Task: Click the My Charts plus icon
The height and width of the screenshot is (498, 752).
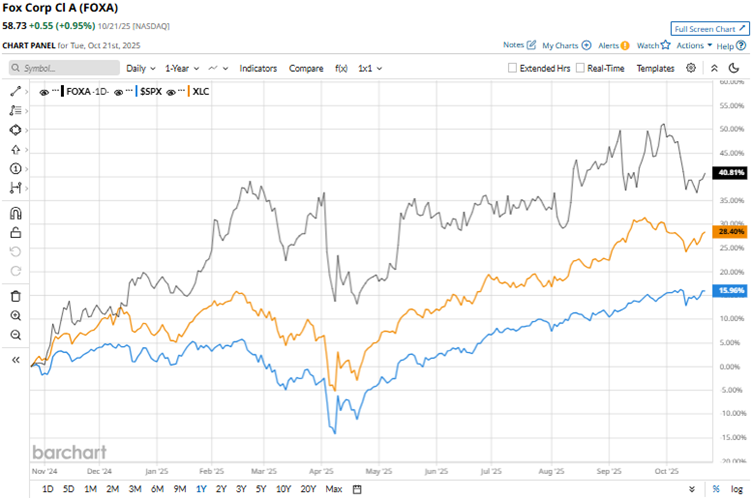Action: click(586, 45)
